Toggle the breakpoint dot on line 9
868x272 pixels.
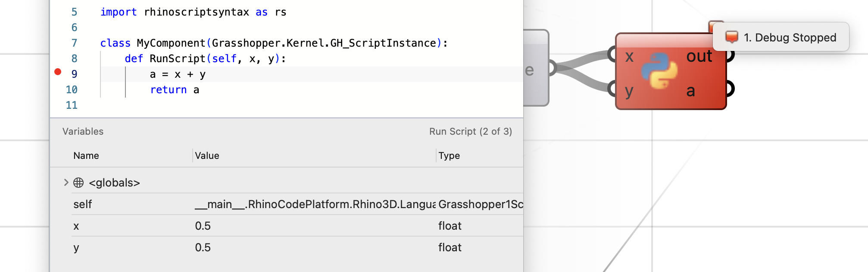coord(58,72)
